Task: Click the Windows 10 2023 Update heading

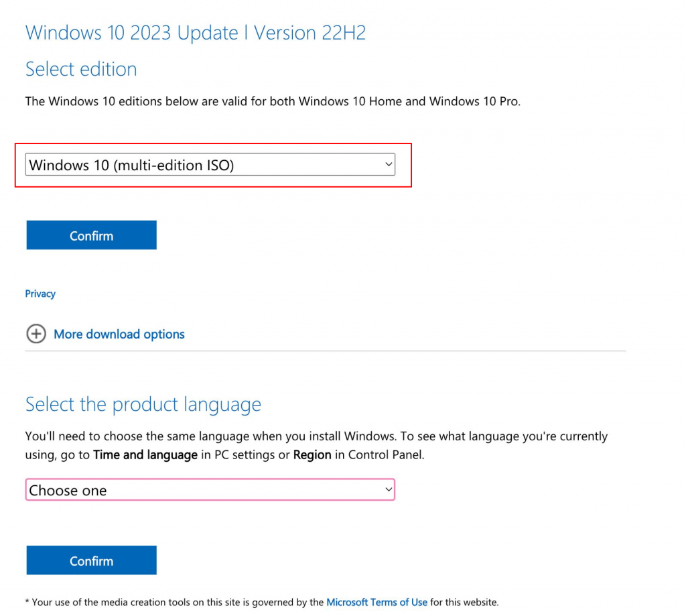Action: (x=195, y=33)
